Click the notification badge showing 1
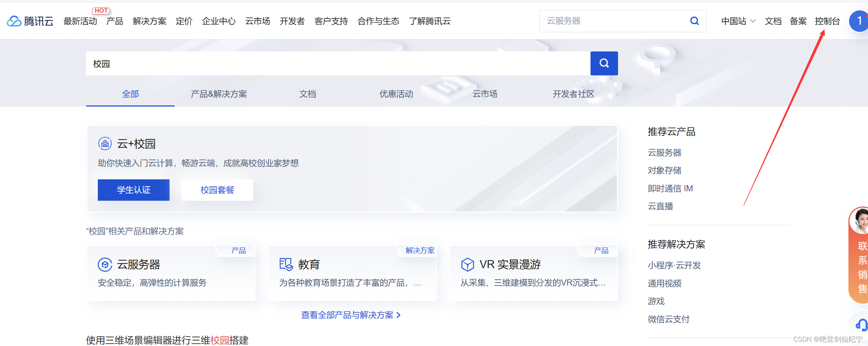This screenshot has height=346, width=868. pos(858,21)
